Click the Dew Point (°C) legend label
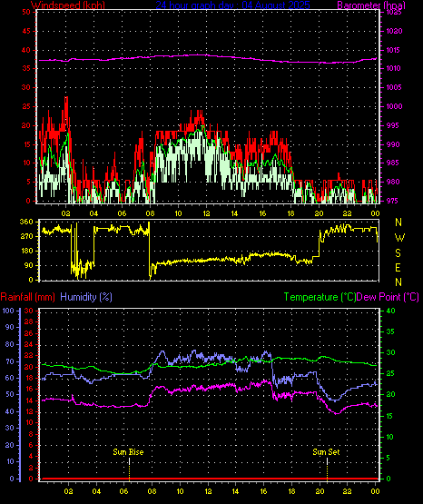This screenshot has width=423, height=504. 388,297
